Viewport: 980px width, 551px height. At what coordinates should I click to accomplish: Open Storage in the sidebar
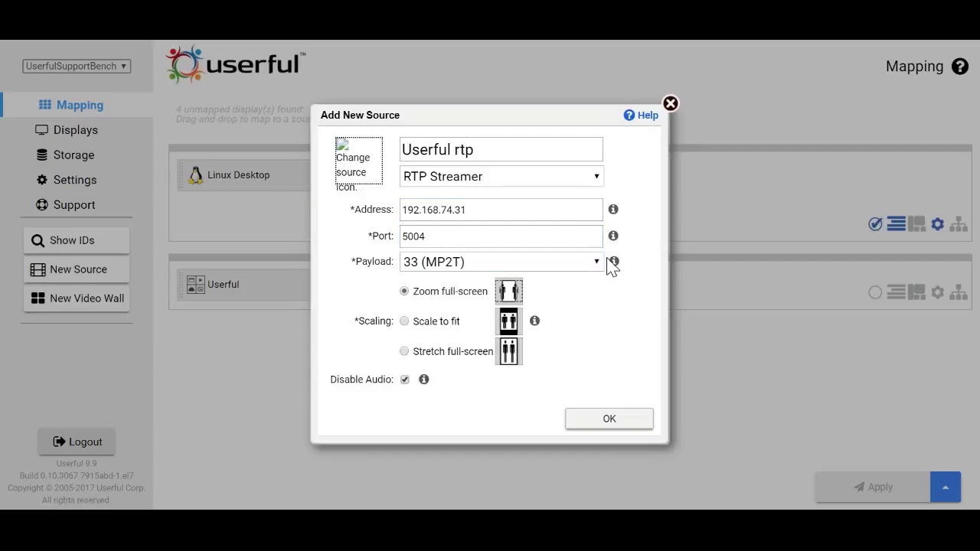point(65,155)
